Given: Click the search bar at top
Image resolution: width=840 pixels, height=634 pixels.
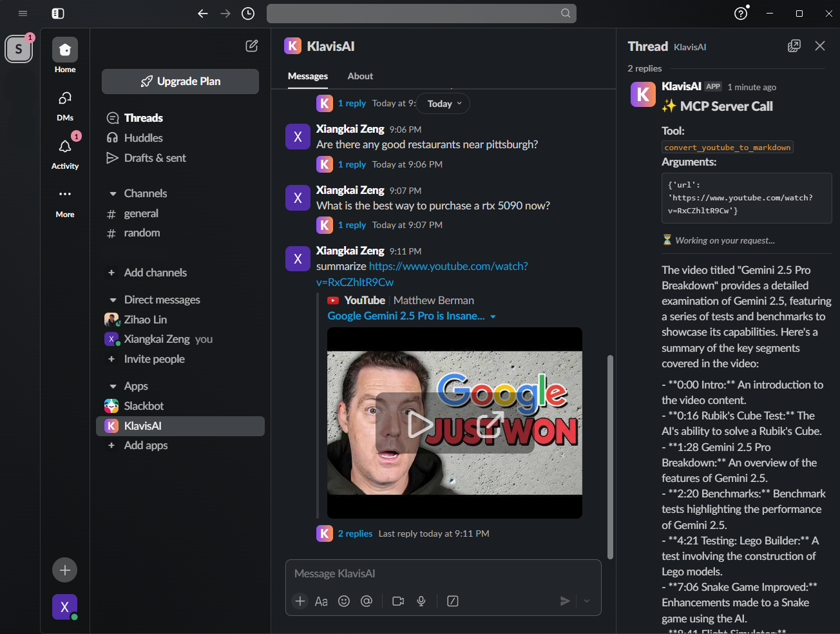Looking at the screenshot, I should tap(421, 13).
